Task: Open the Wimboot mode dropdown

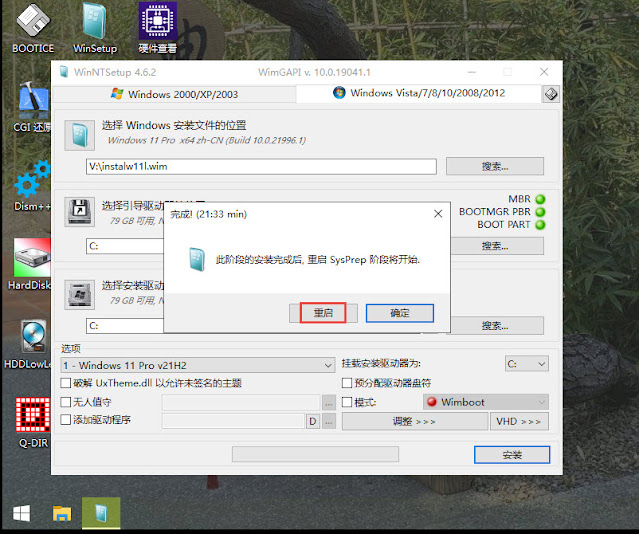Action: (486, 402)
